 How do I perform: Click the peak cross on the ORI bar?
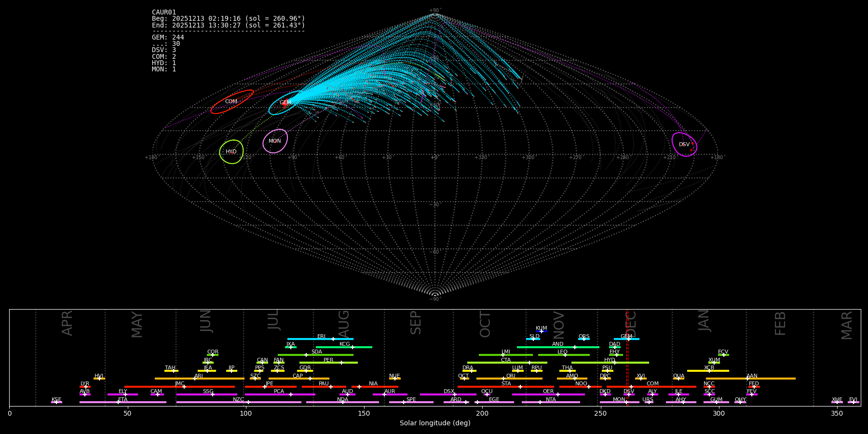pos(503,379)
